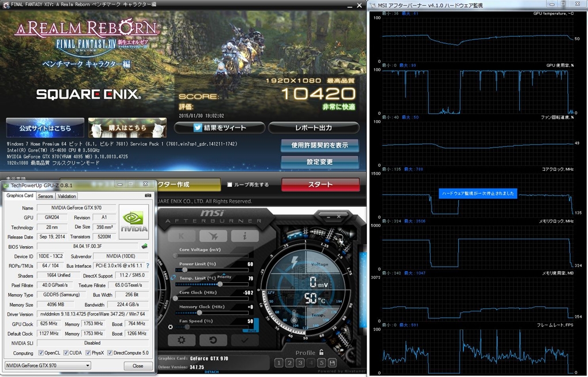Click the Twitter tweet result button
Screen dimensions: 588x377
219,128
